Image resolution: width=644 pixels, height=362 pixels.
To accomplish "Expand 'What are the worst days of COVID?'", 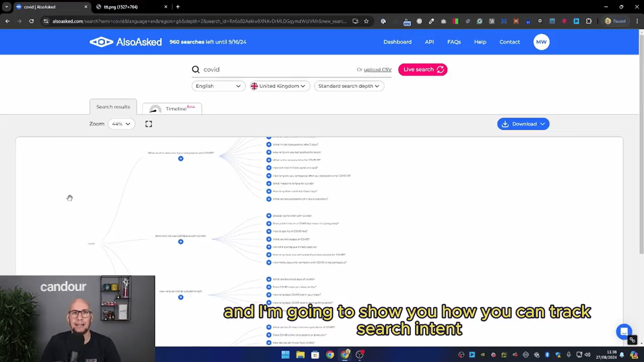I will pyautogui.click(x=269, y=279).
